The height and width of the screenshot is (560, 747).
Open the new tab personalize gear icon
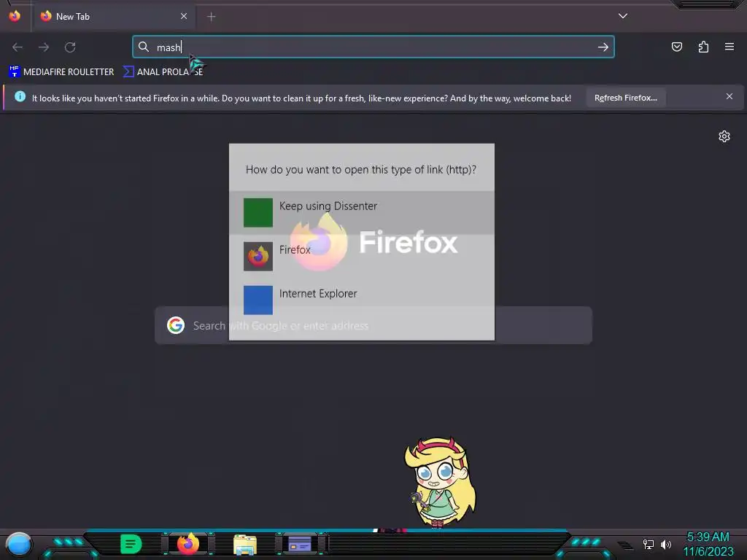(x=724, y=136)
